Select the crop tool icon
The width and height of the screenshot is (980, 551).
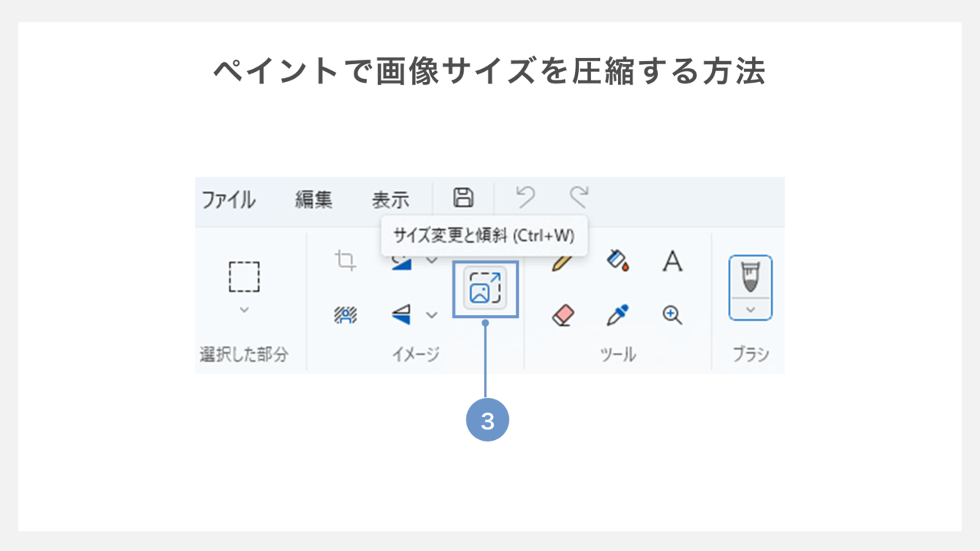pyautogui.click(x=346, y=261)
